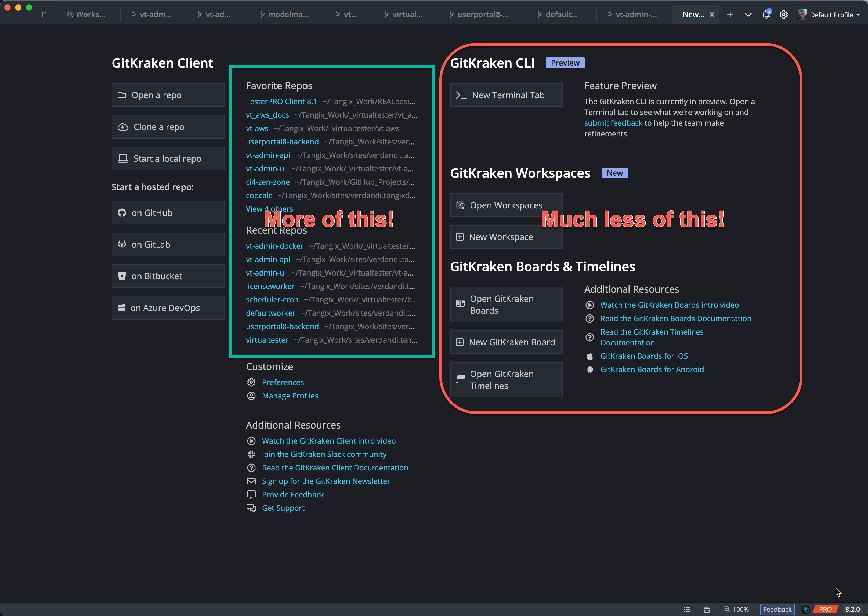Click the 100% zoom control

(736, 609)
